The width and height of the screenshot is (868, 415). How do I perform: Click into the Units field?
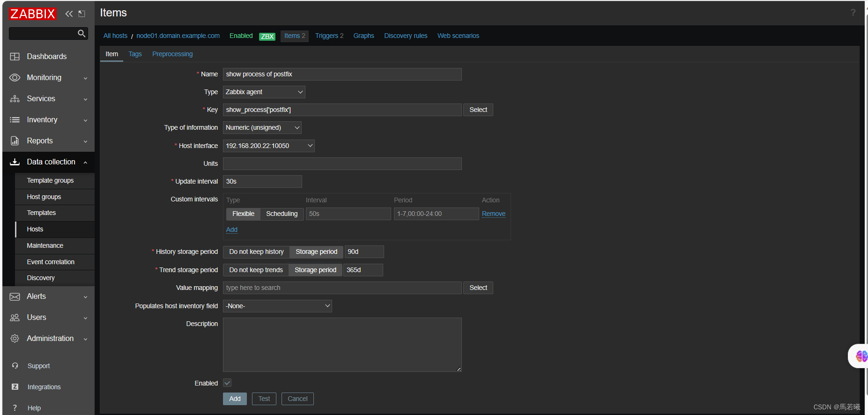click(342, 163)
